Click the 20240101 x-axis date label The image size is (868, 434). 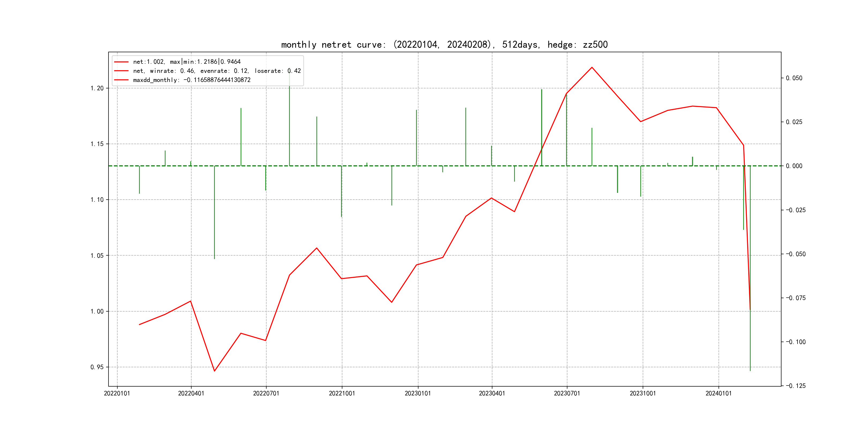click(719, 393)
